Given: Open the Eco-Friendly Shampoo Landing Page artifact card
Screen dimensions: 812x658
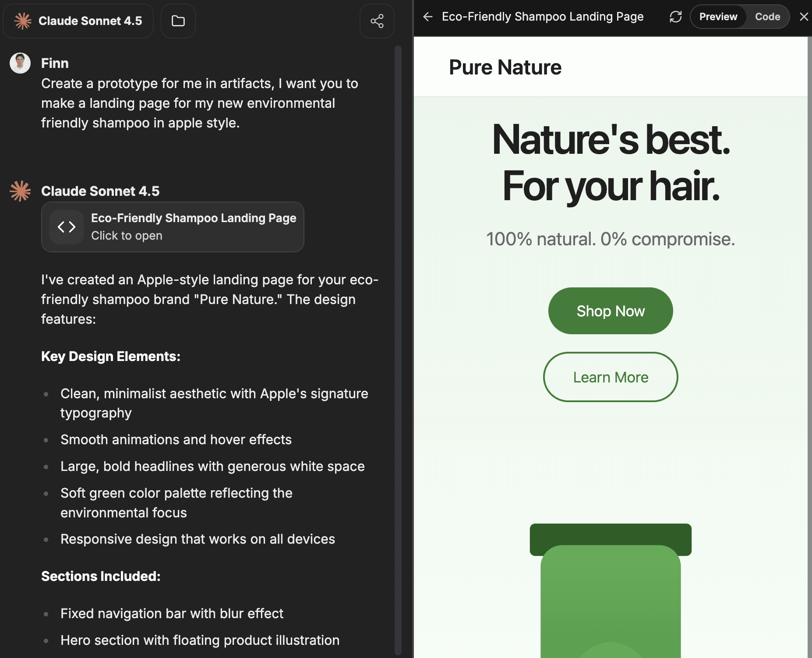Looking at the screenshot, I should point(173,227).
